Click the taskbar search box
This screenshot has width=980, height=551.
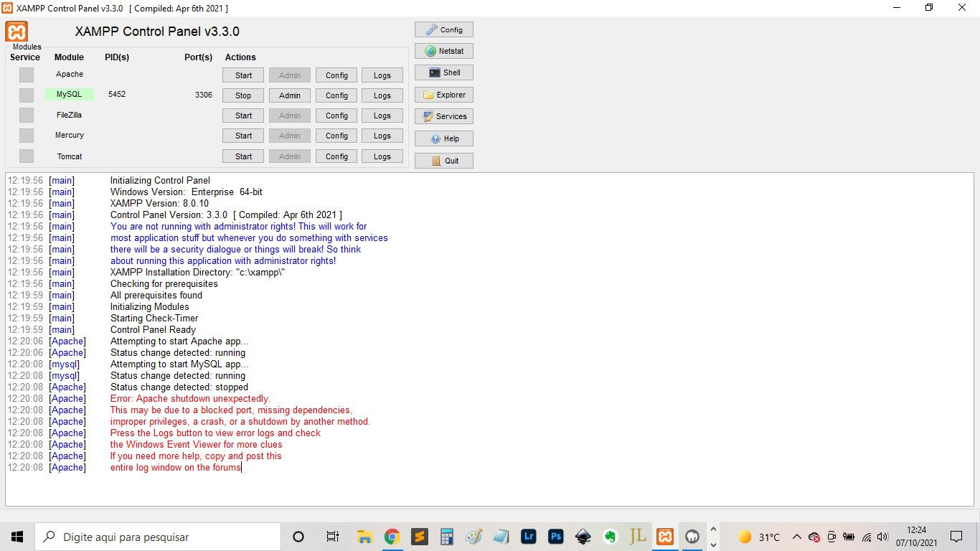point(158,537)
